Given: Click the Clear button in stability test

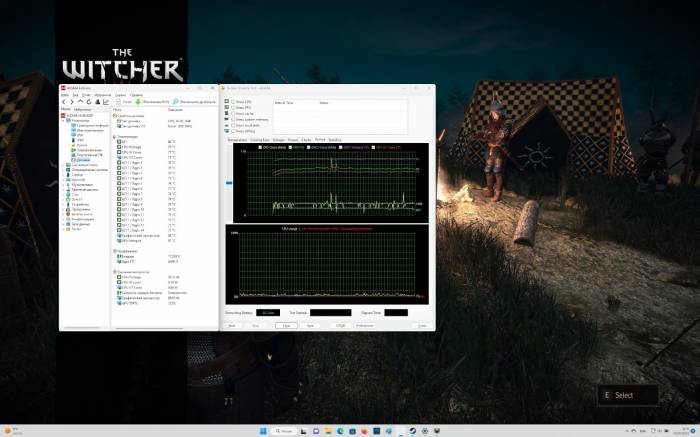Looking at the screenshot, I should click(x=286, y=325).
